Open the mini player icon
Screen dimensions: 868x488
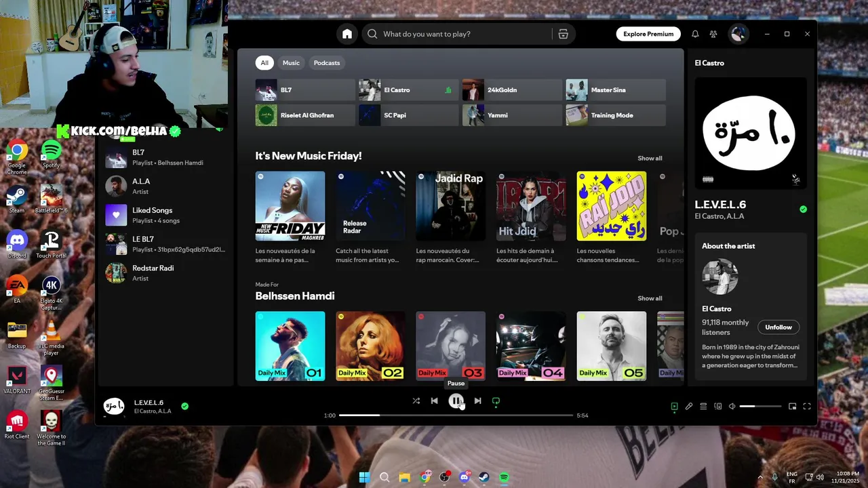792,407
